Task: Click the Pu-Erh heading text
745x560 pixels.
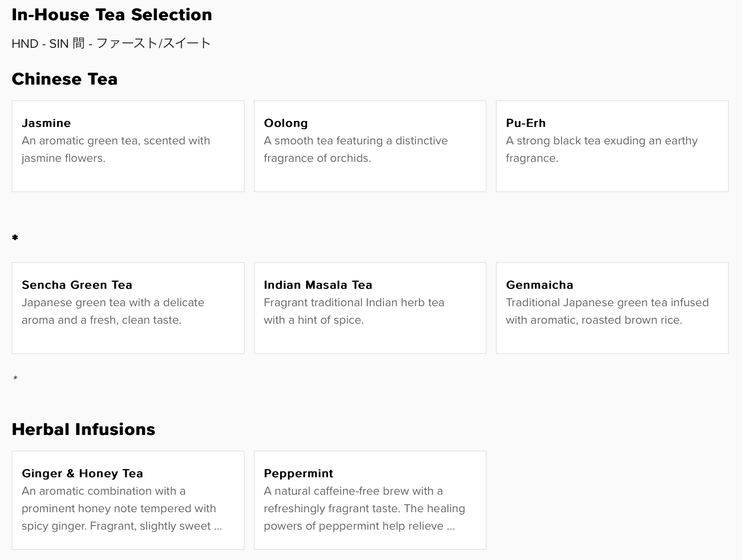Action: click(x=526, y=123)
